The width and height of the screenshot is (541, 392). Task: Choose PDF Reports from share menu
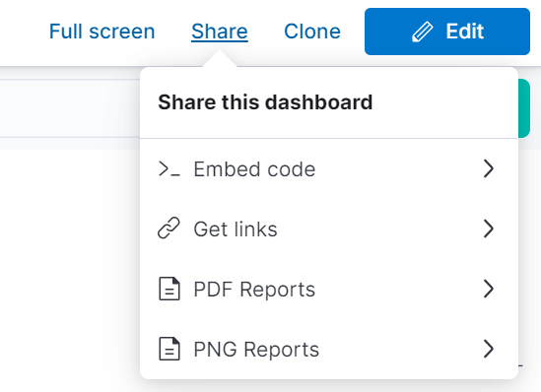[329, 289]
